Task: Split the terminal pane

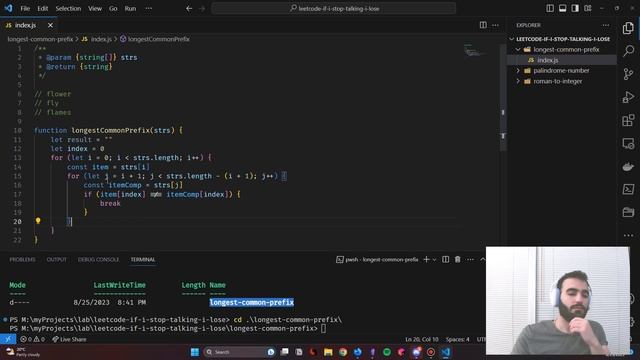Action: pos(445,259)
